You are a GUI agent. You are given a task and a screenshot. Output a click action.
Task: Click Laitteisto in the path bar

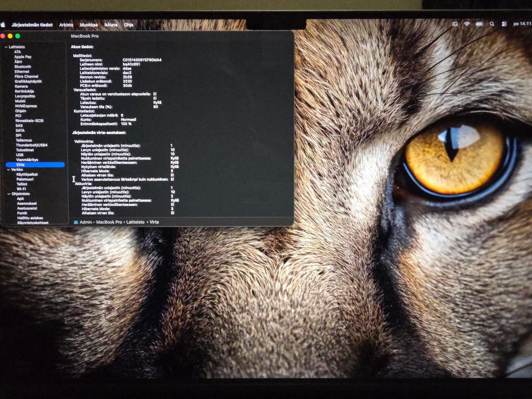(x=135, y=222)
